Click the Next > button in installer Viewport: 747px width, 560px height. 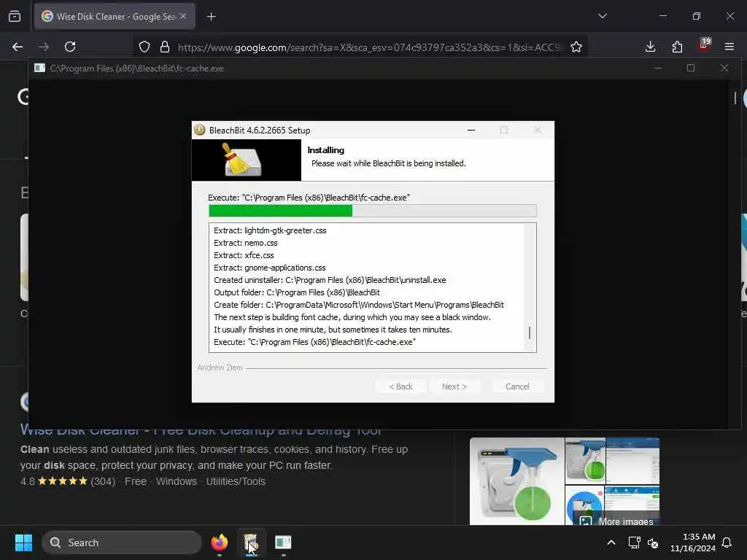(x=454, y=386)
